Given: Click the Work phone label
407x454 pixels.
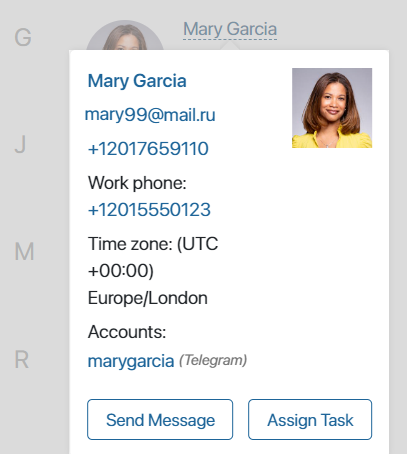Looking at the screenshot, I should click(137, 183).
